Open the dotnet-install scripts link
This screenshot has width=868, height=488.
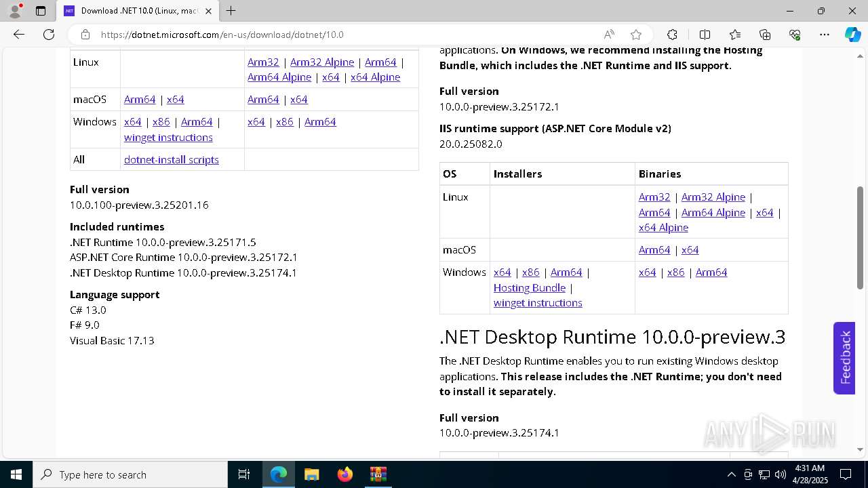tap(172, 160)
